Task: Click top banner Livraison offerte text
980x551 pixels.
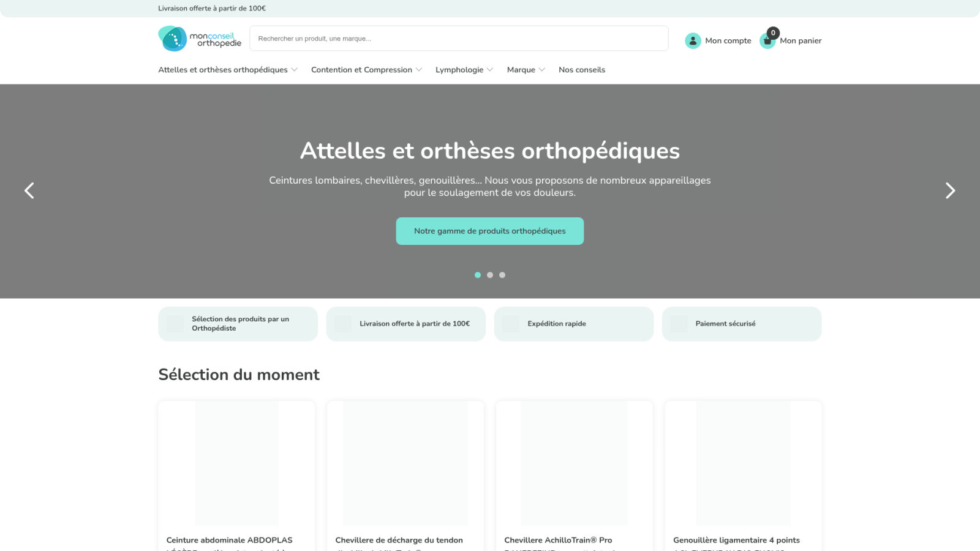Action: tap(212, 9)
